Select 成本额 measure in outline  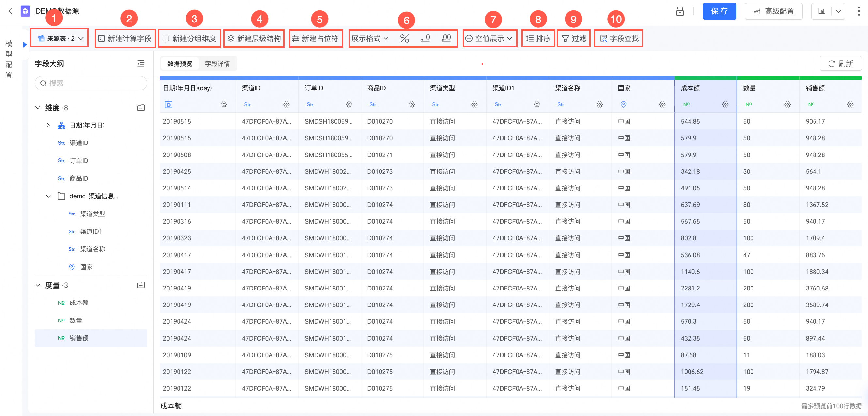[x=79, y=303]
